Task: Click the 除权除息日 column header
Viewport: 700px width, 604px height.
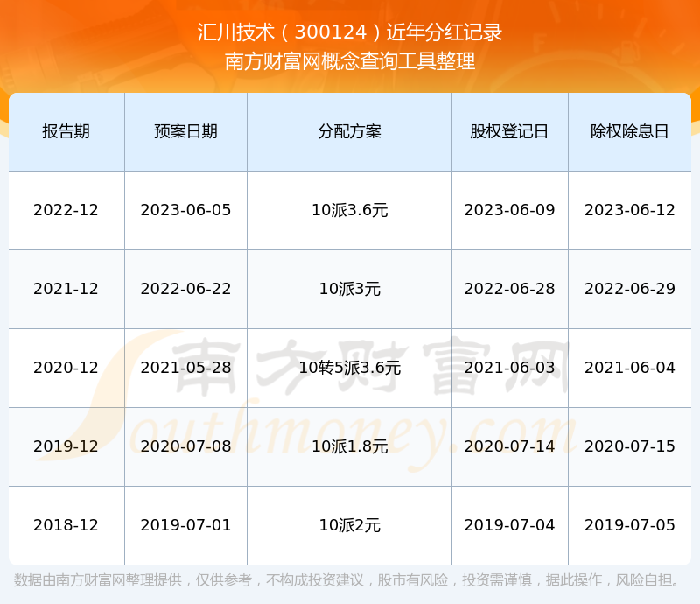Action: coord(629,131)
